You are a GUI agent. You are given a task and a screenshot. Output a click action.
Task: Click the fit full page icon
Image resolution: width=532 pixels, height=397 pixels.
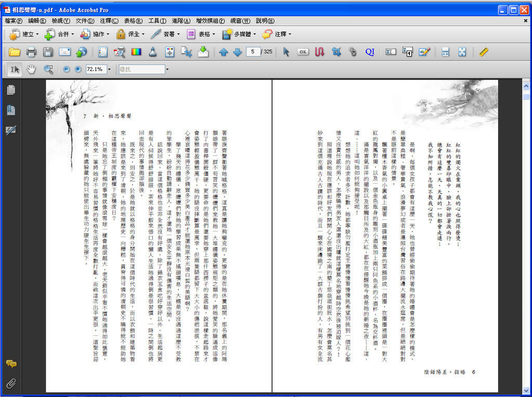pyautogui.click(x=462, y=52)
